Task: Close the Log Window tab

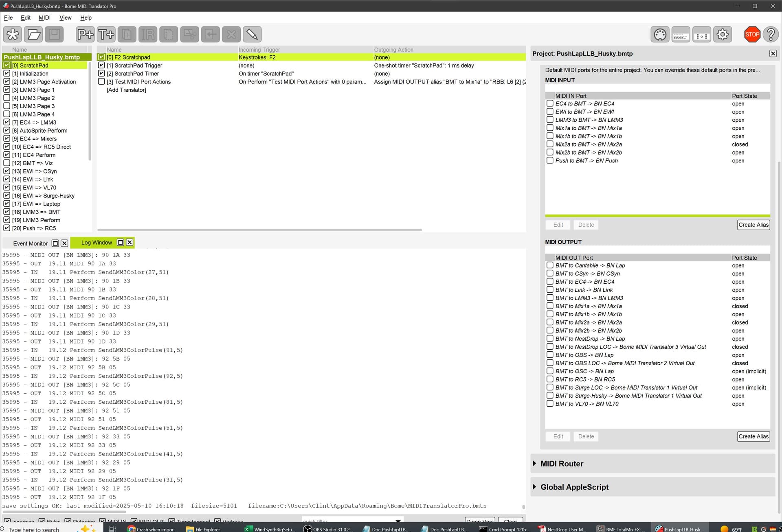Action: pos(130,242)
